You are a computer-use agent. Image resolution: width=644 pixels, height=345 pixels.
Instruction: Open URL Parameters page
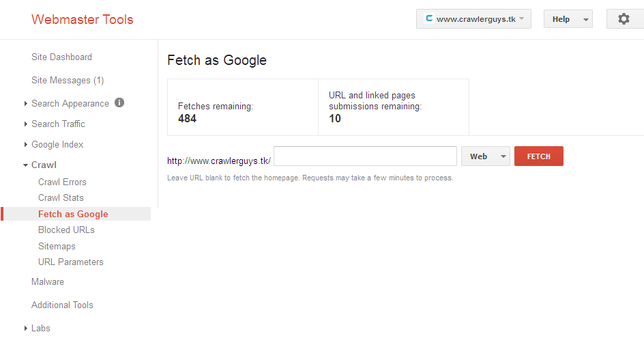click(71, 262)
